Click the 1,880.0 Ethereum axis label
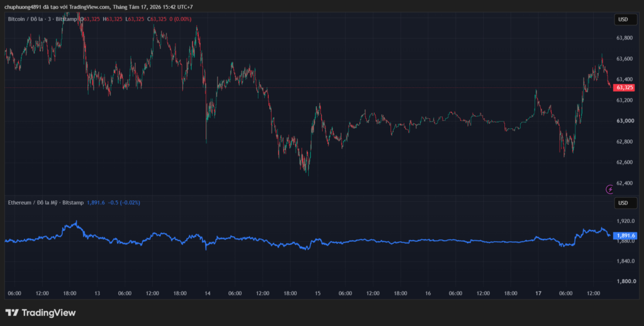 (x=626, y=241)
